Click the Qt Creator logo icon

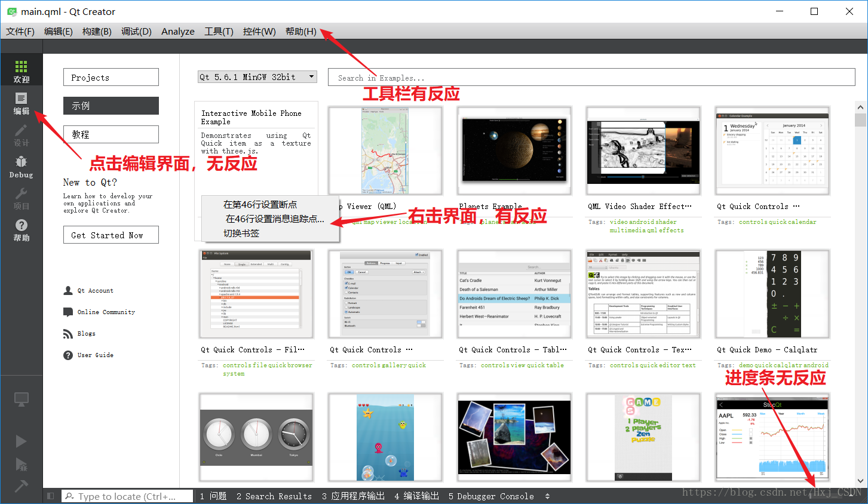coord(12,11)
